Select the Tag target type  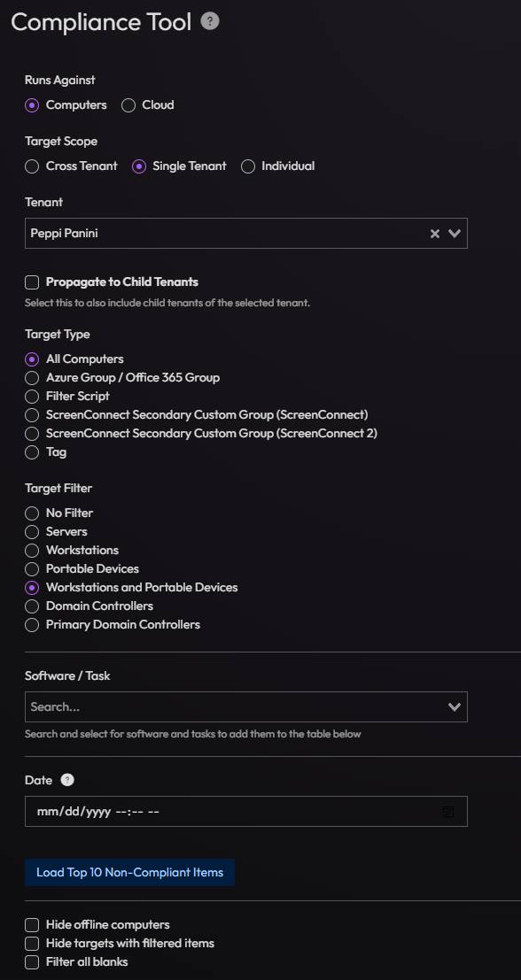(x=32, y=452)
